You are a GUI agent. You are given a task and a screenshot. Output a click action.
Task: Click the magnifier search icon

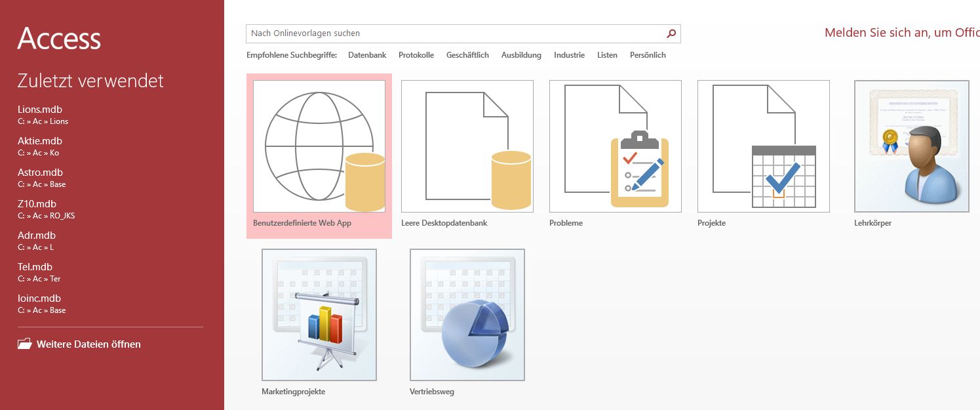671,33
